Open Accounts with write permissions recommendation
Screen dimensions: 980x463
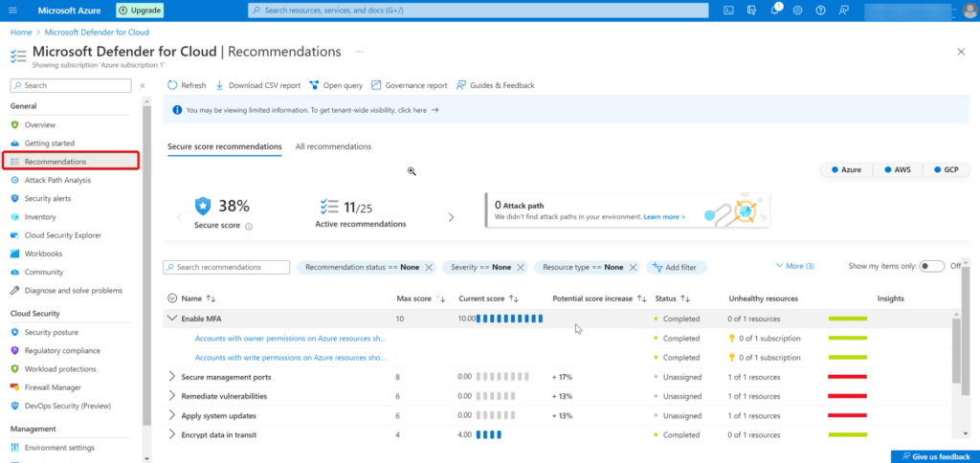pyautogui.click(x=290, y=358)
